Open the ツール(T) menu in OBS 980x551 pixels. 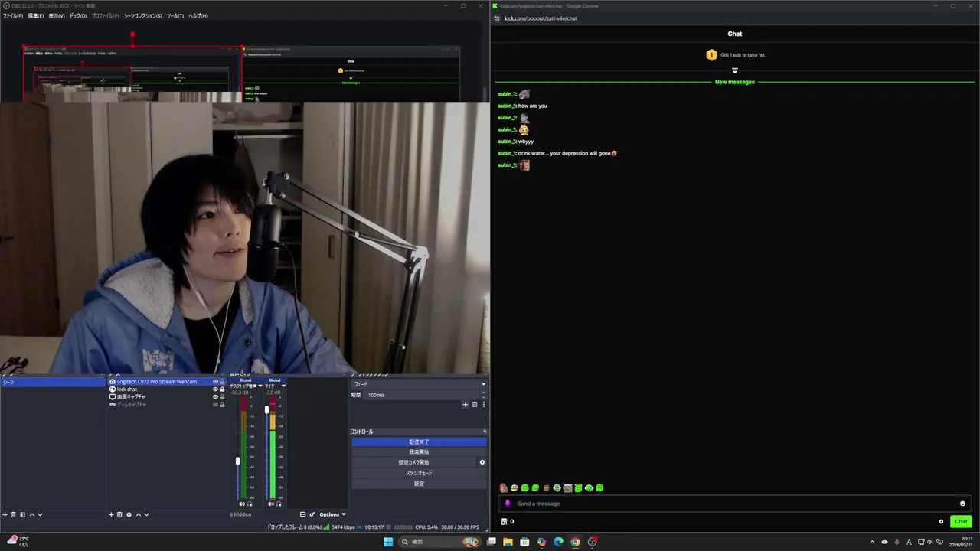pyautogui.click(x=175, y=16)
